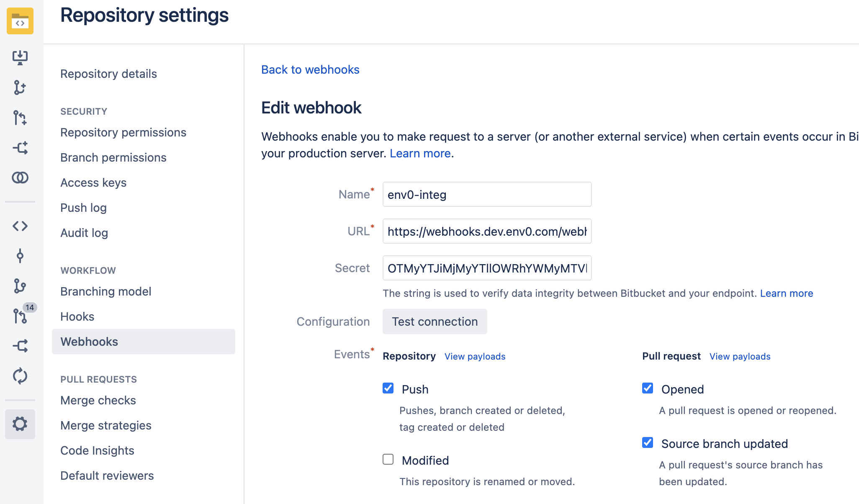Open Source code brackets icon

pos(20,226)
